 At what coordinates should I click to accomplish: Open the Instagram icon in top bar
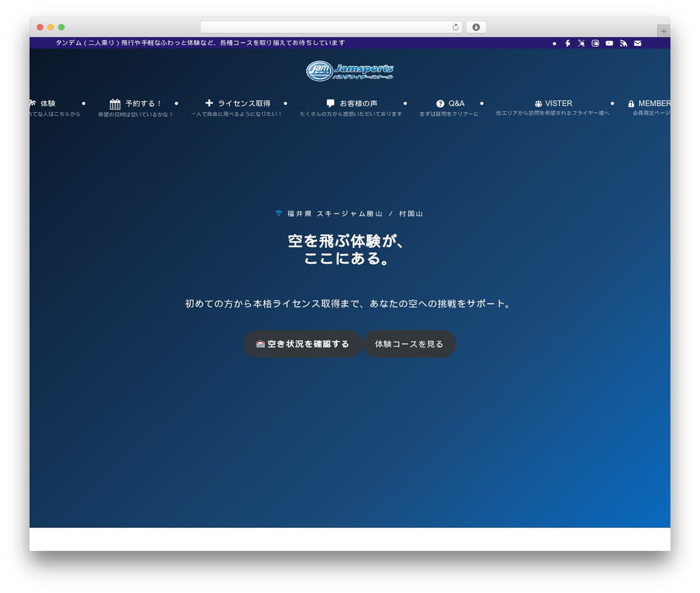(595, 43)
